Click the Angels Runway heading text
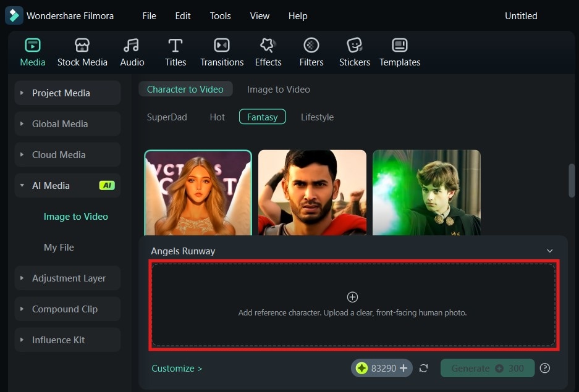Screen dimensions: 579x392 (x=183, y=251)
